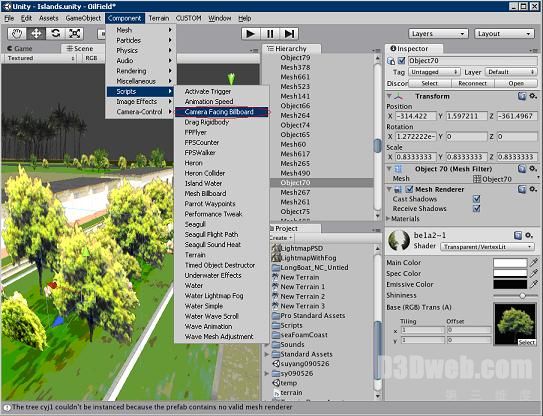Open Mesh Filter component help icon
The image size is (543, 416).
(x=522, y=169)
